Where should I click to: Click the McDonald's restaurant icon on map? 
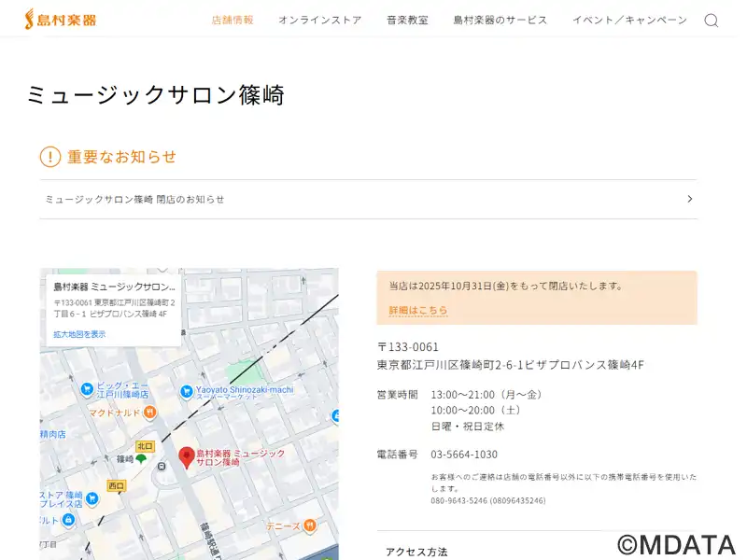(149, 413)
